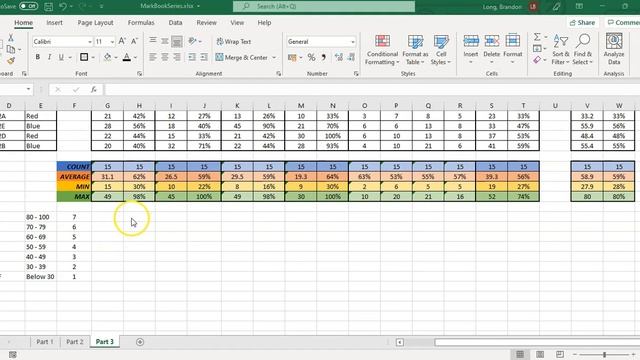Center text horizontally

click(x=164, y=57)
